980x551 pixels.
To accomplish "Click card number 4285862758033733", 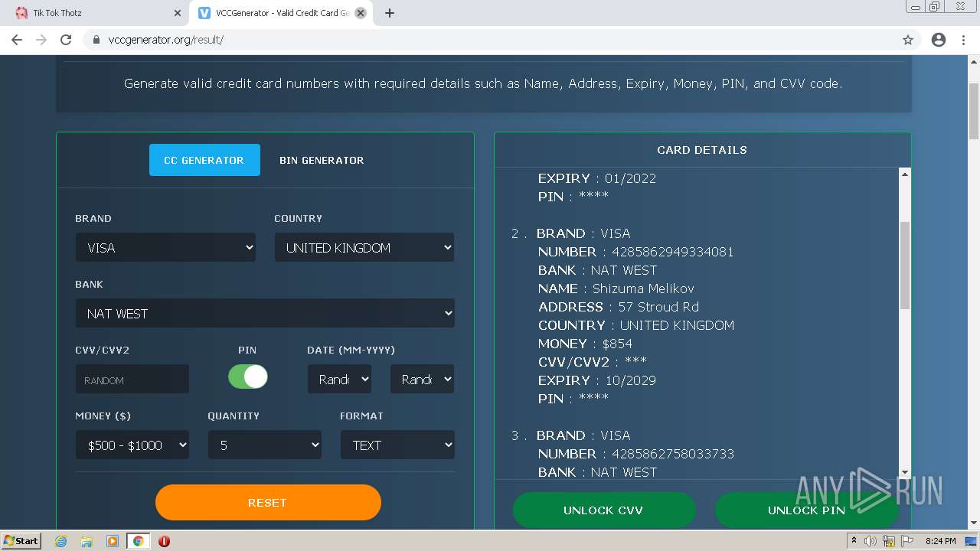I will point(672,454).
